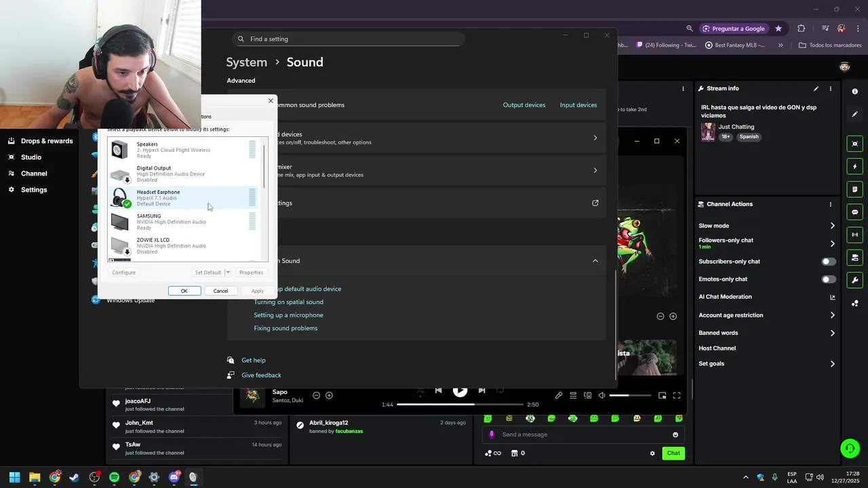The image size is (868, 488).
Task: Click the info icon in Twitch right sidebar
Action: pyautogui.click(x=854, y=91)
